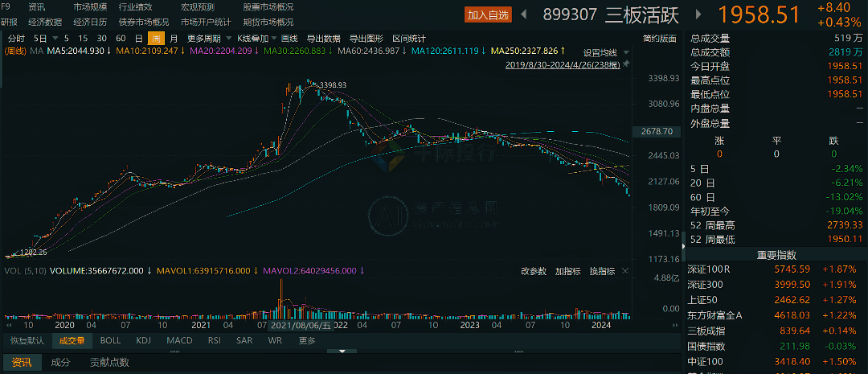The width and height of the screenshot is (868, 374).
Task: Go to next index using right arrow
Action: tap(698, 14)
